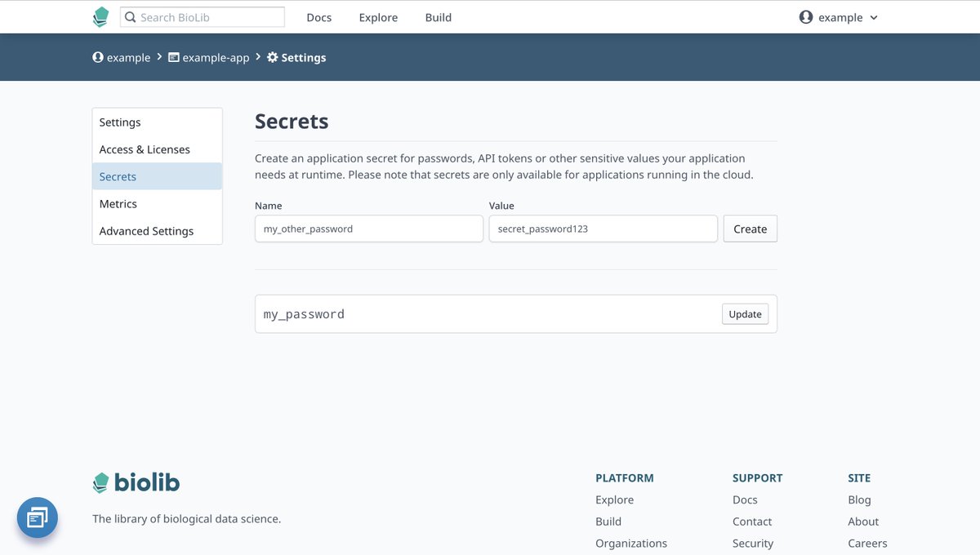The width and height of the screenshot is (980, 555).
Task: Open Metrics in sidebar
Action: [x=157, y=204]
